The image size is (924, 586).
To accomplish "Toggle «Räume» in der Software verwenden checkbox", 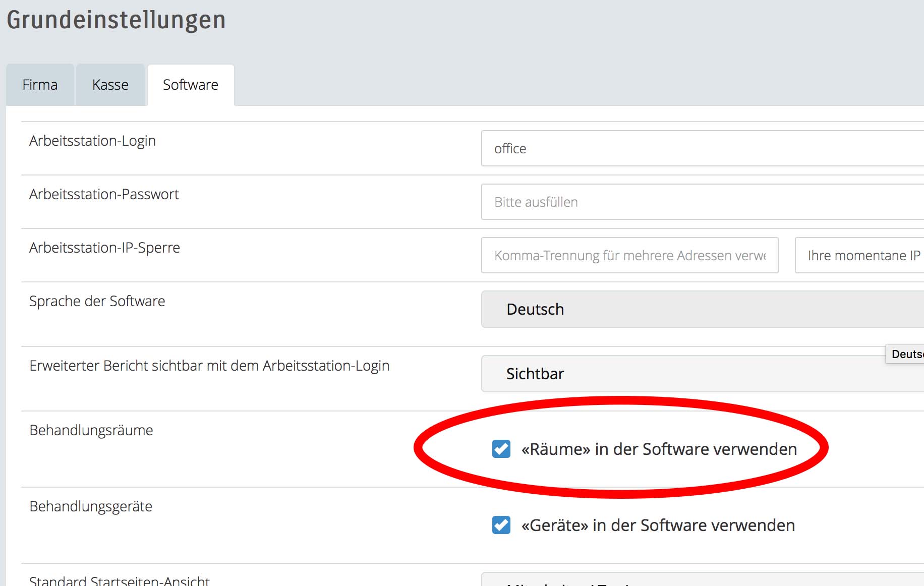I will (x=501, y=449).
